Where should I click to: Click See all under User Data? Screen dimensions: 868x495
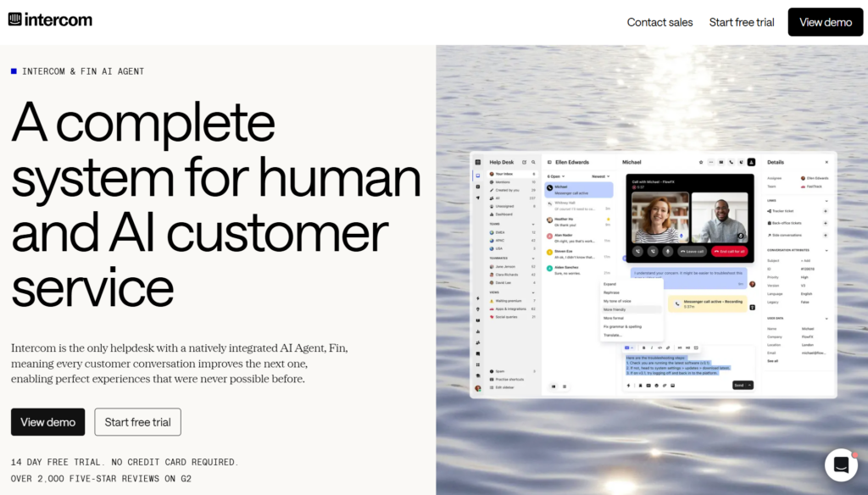(772, 361)
